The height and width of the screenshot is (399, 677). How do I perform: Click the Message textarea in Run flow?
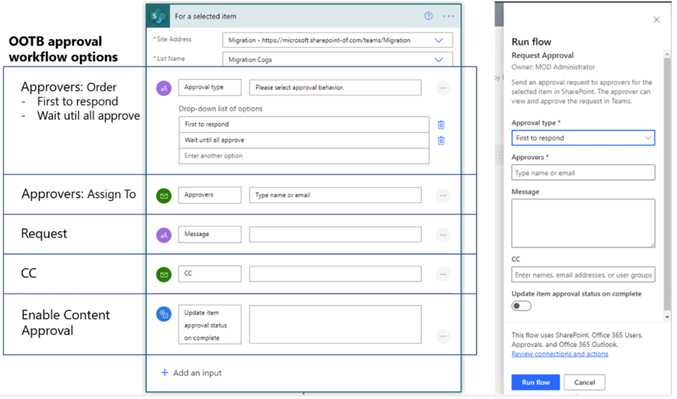point(583,223)
